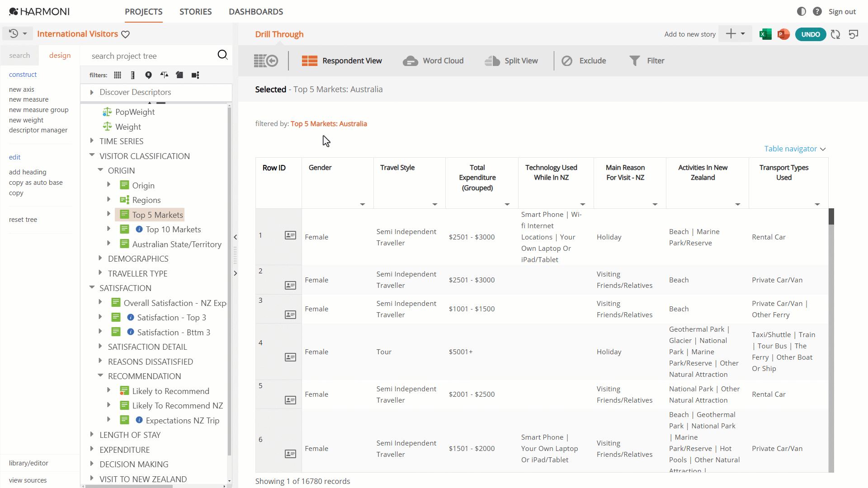Open Respondent View
This screenshot has height=488, width=868.
click(x=342, y=61)
